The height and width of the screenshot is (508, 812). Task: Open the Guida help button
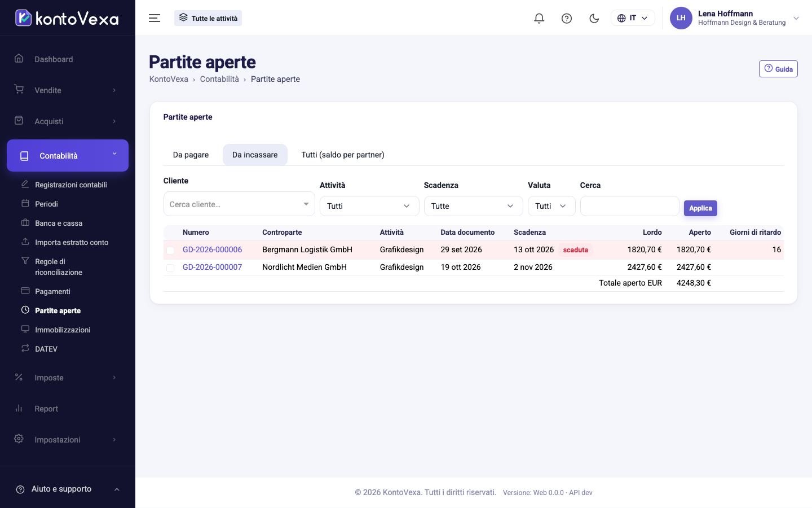pos(778,69)
